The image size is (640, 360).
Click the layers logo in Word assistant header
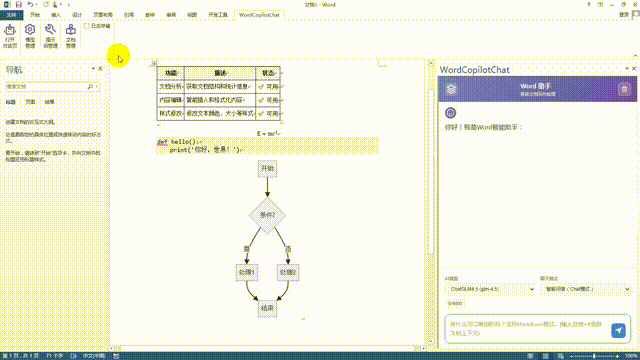pos(451,89)
